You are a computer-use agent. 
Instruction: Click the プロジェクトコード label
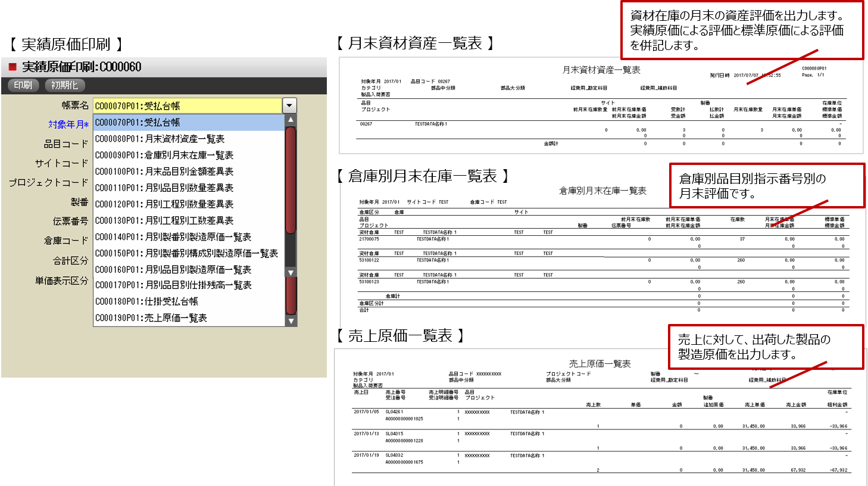point(48,183)
